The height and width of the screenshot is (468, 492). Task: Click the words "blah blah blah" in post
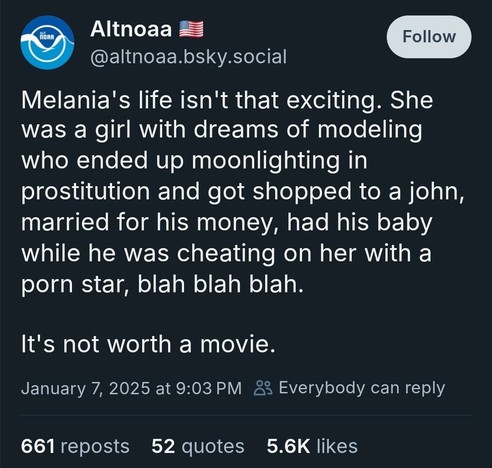221,284
